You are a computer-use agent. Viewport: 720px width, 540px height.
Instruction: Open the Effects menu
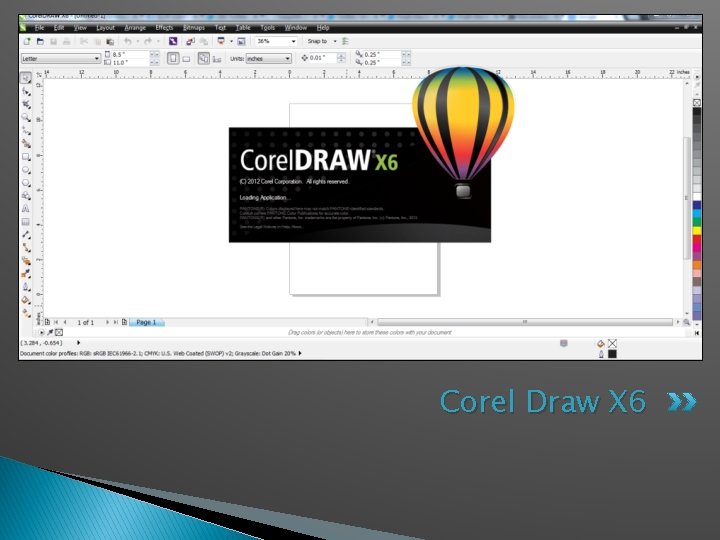pyautogui.click(x=164, y=28)
